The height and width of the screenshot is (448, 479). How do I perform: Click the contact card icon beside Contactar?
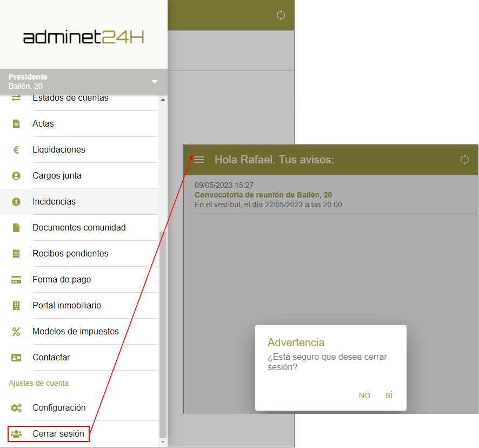[16, 358]
